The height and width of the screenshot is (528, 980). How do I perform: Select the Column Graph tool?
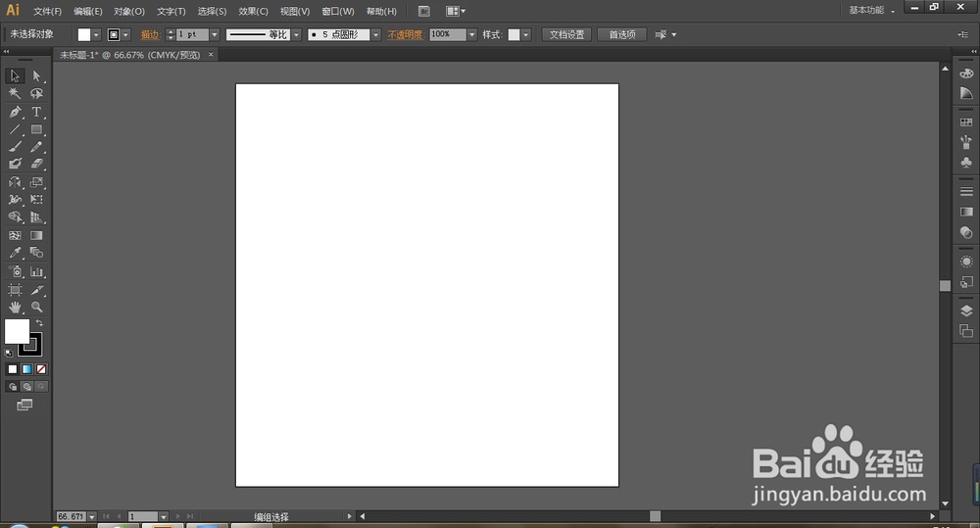pos(36,271)
